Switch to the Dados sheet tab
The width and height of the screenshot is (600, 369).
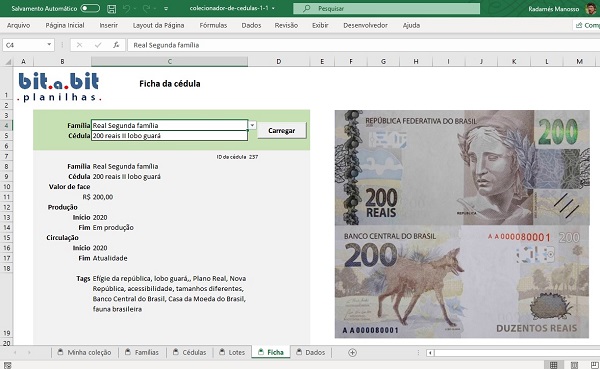point(311,352)
